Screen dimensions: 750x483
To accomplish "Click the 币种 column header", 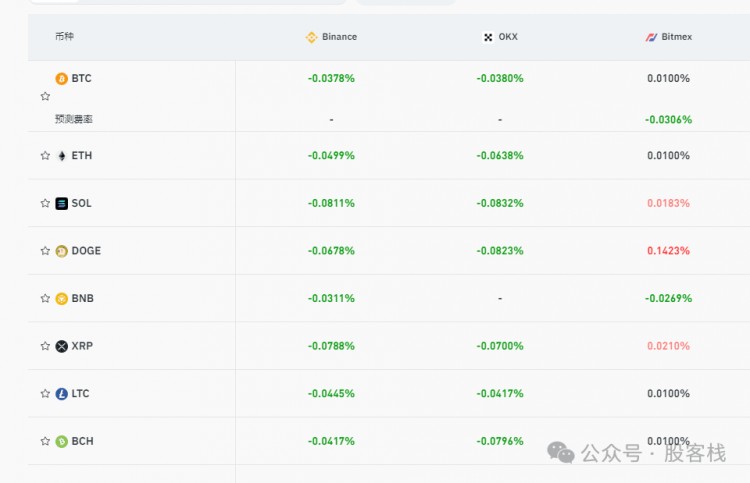I will 64,36.
